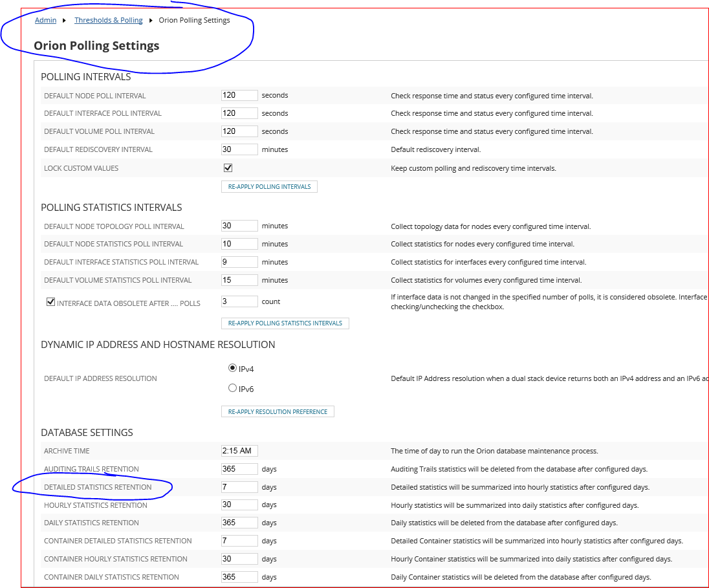Click the Default Node Poll Interval label
Screen dimensions: 709x588
click(x=95, y=96)
